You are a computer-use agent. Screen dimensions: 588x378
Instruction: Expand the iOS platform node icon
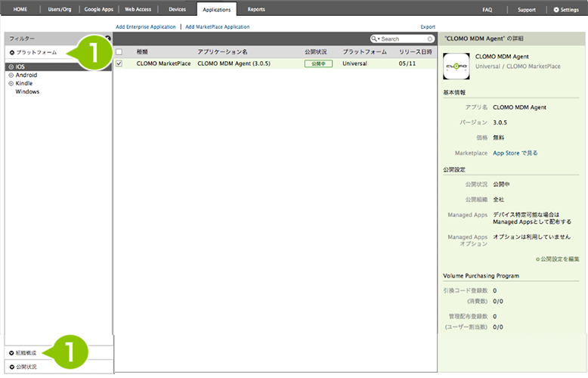[x=11, y=67]
